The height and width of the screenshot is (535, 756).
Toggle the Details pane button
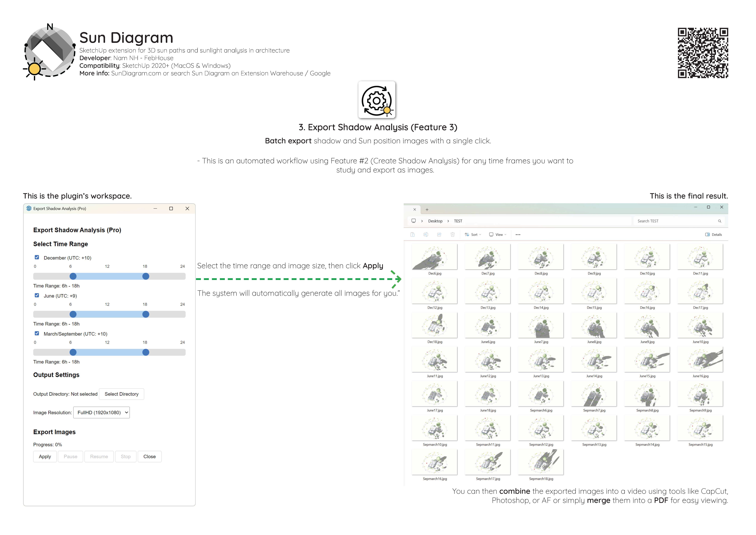[713, 235]
